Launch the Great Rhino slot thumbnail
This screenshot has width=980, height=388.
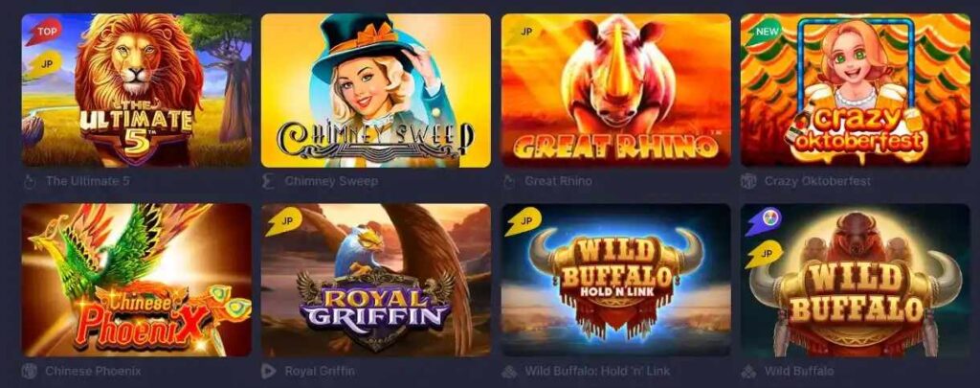point(615,90)
